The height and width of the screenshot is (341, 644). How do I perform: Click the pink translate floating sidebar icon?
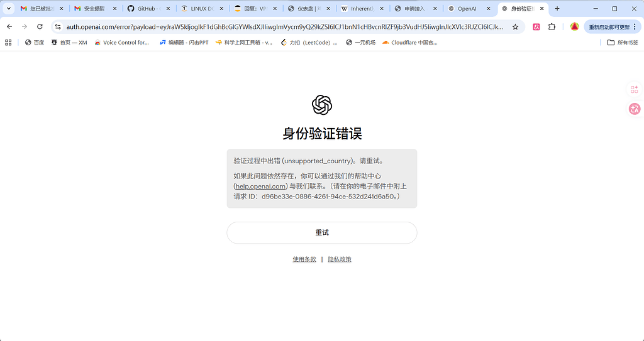point(635,109)
